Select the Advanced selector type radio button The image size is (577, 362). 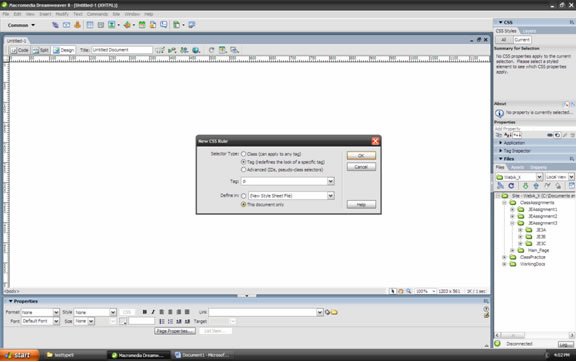coord(243,170)
